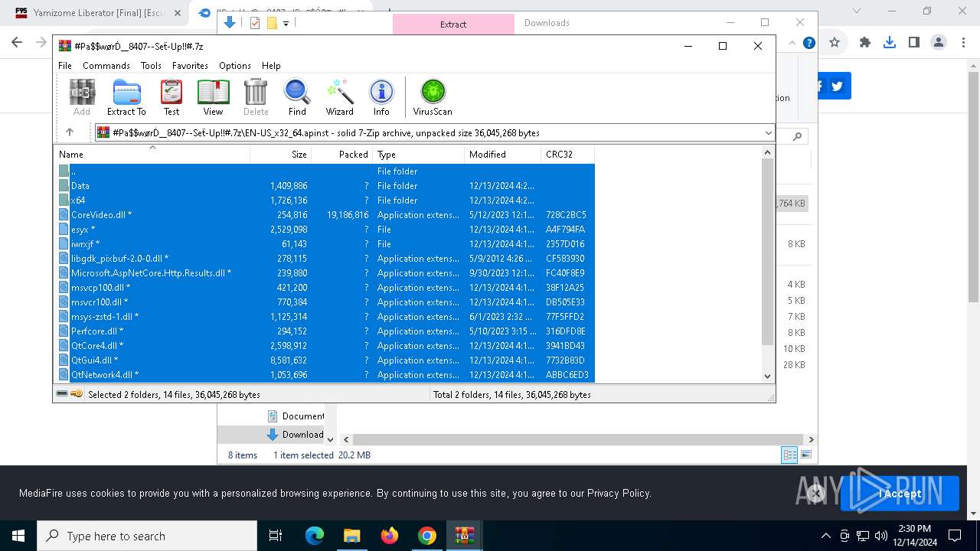Open Explorer quick access toolbar dropdown arrow
The height and width of the screenshot is (551, 980).
286,24
